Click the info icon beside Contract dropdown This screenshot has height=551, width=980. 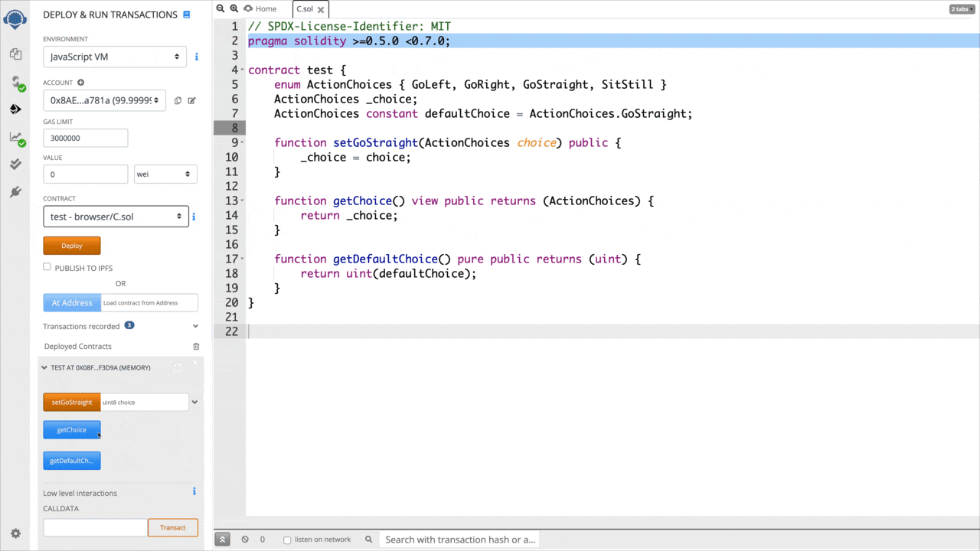pos(194,217)
